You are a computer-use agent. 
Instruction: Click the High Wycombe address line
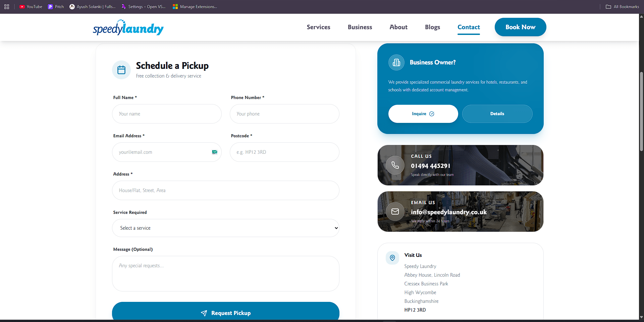pos(420,292)
